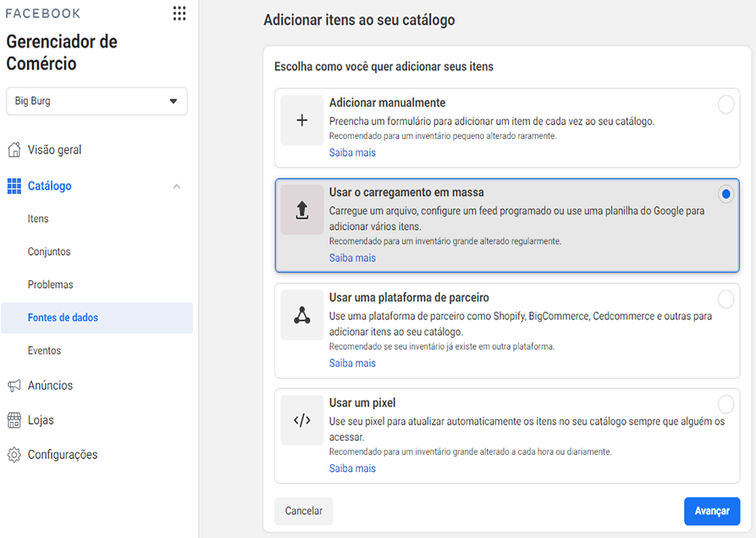Image resolution: width=756 pixels, height=538 pixels.
Task: Select the Usar uma plataforma de parceiro radio
Action: [x=726, y=299]
